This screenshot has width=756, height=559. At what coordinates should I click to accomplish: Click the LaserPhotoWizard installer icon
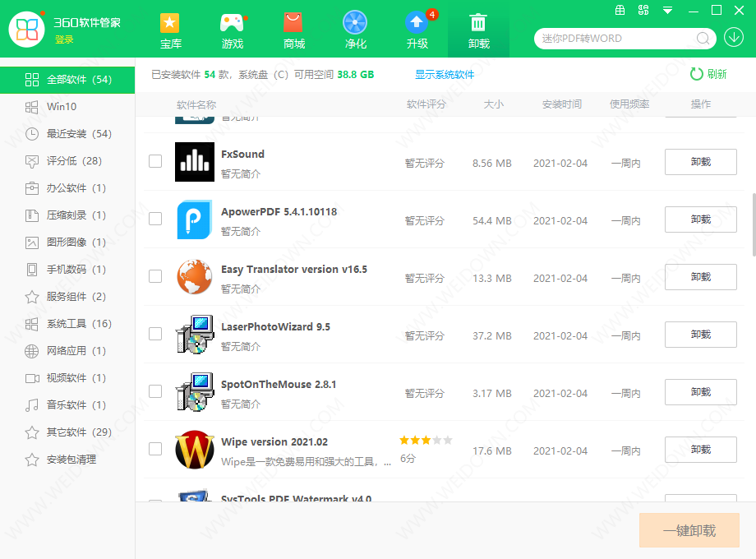[194, 335]
